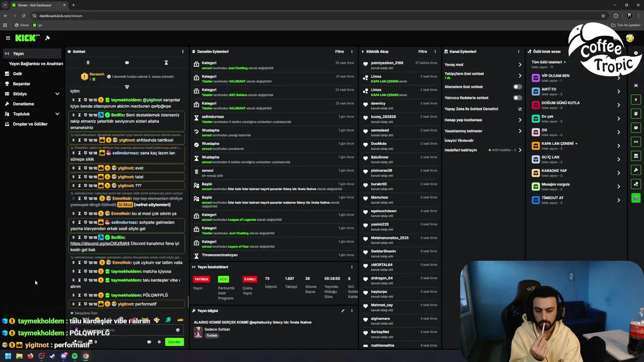This screenshot has width=644, height=362.
Task: Open the Sohbet panel three-dot menu
Action: click(x=183, y=51)
